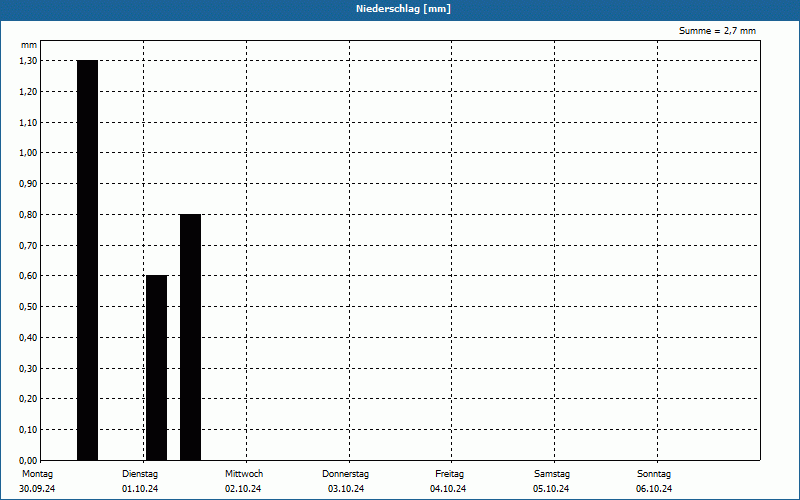Click the date label "06.10.24"
This screenshot has width=800, height=500.
(x=654, y=489)
